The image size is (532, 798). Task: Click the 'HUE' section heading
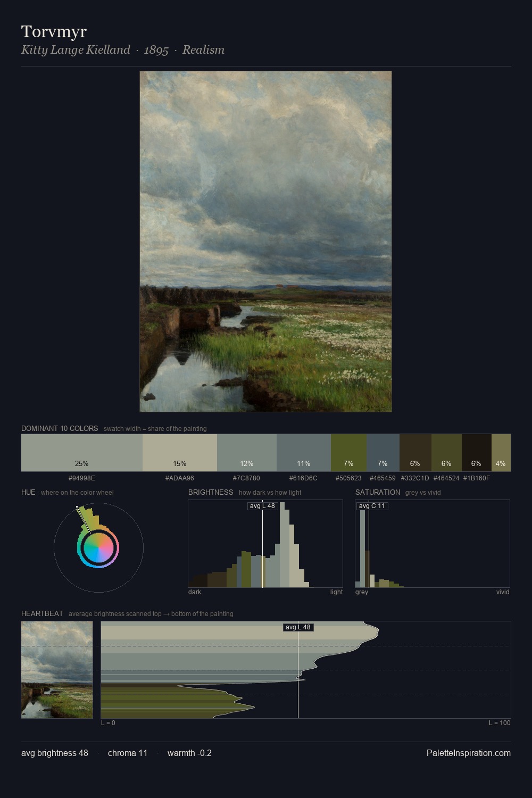tap(28, 492)
